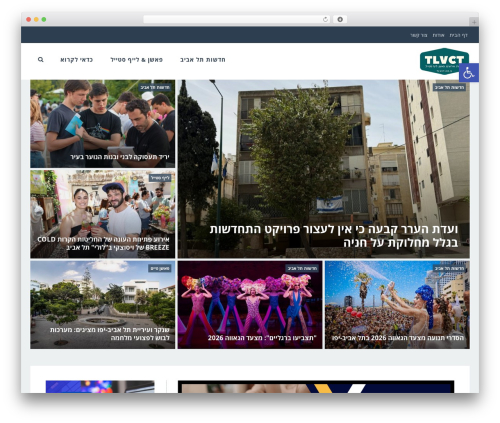500x423 pixels.
Task: Click the yellow macOS minimize window button
Action: click(x=36, y=20)
